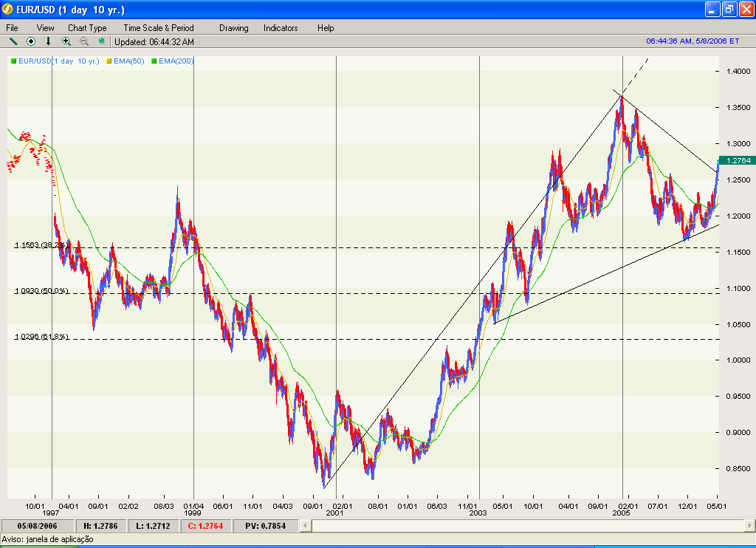This screenshot has width=756, height=548.
Task: Click the green dot status indicator
Action: coord(102,41)
